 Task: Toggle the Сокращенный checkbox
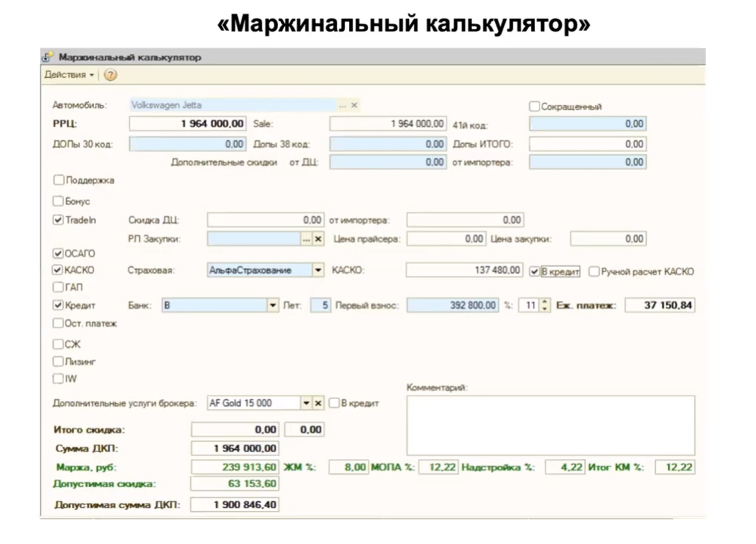[x=534, y=106]
